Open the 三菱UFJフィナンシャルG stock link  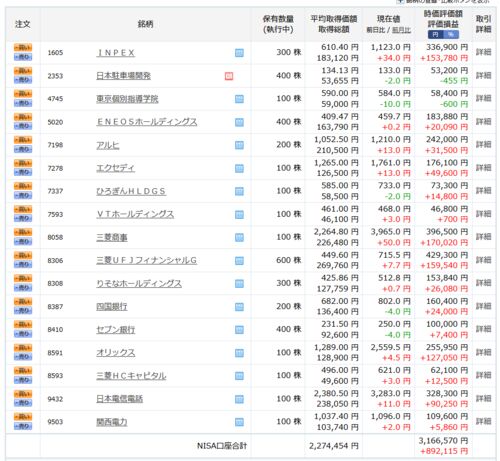click(x=147, y=260)
